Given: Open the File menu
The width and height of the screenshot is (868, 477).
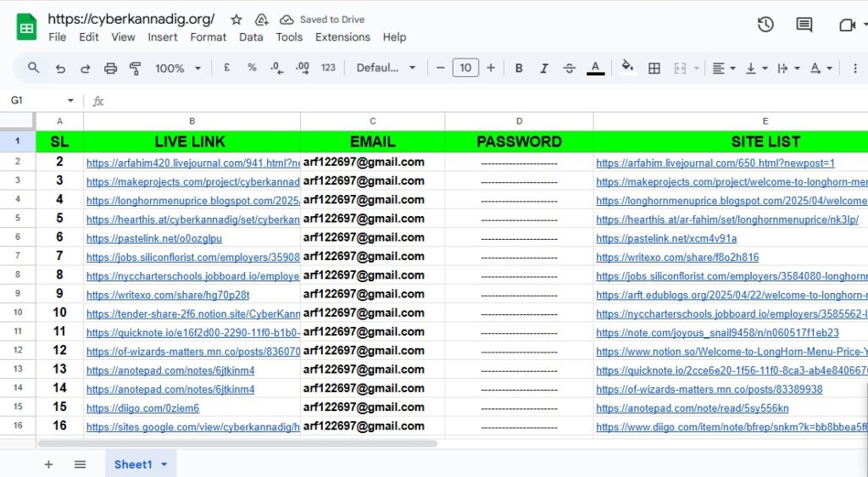Looking at the screenshot, I should pos(57,37).
